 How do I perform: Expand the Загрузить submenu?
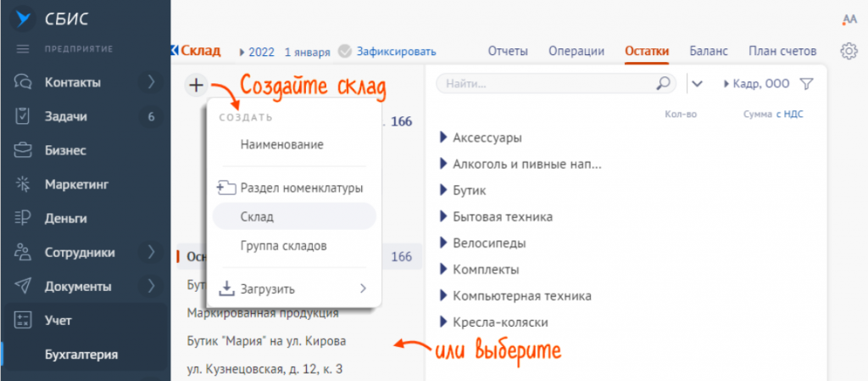363,289
